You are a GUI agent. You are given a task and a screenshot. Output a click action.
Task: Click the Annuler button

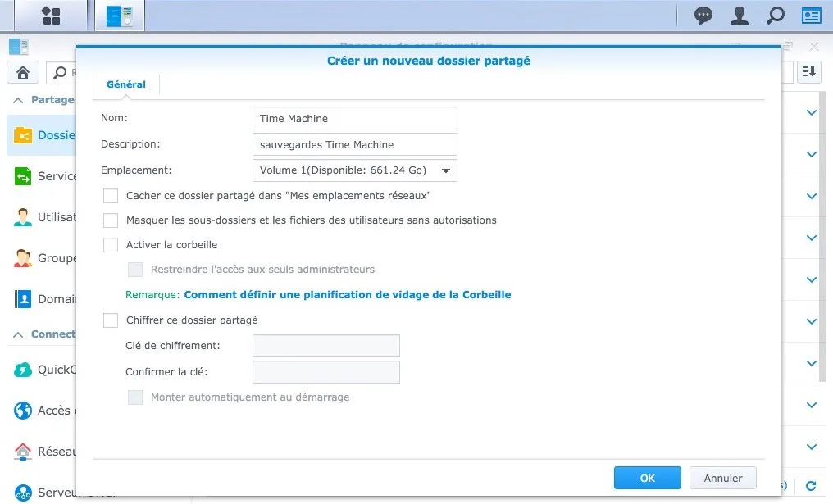pos(722,478)
